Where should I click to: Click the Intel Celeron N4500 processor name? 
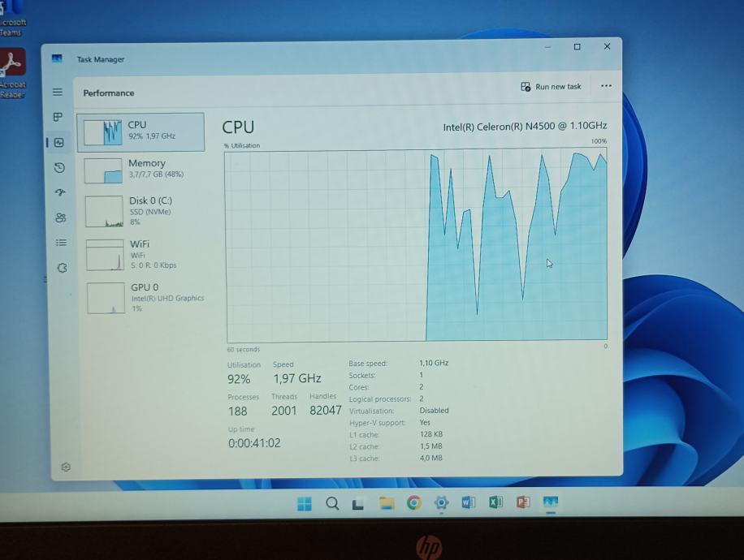(525, 126)
